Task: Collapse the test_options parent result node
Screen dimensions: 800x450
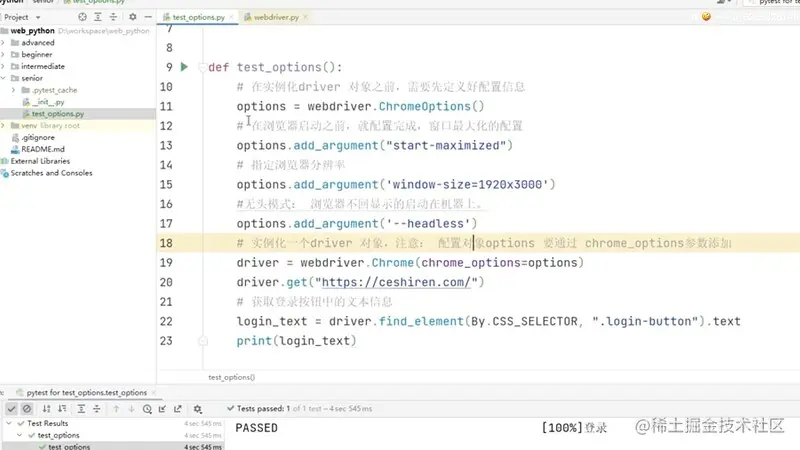Action: tap(19, 435)
